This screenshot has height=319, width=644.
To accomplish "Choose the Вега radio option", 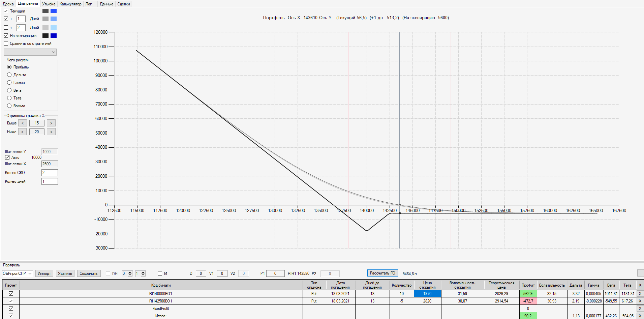I will tap(9, 90).
